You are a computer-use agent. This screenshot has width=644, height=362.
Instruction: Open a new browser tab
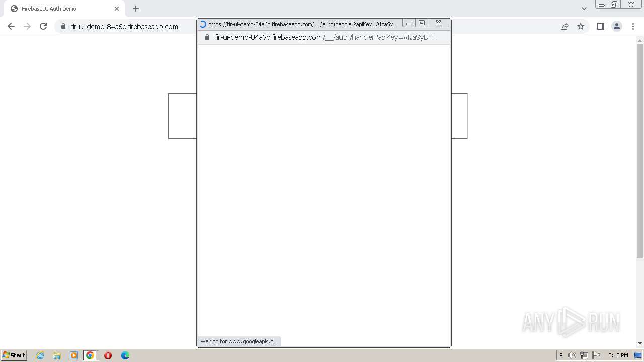click(x=136, y=9)
